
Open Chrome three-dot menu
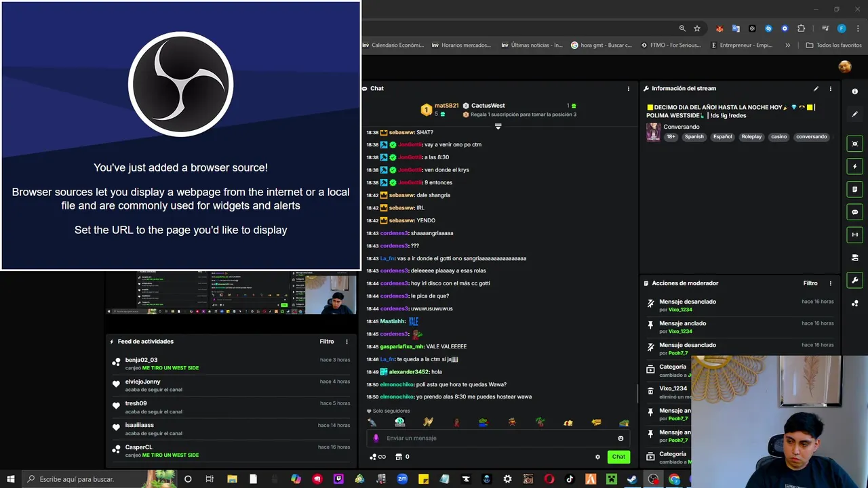[x=858, y=28]
